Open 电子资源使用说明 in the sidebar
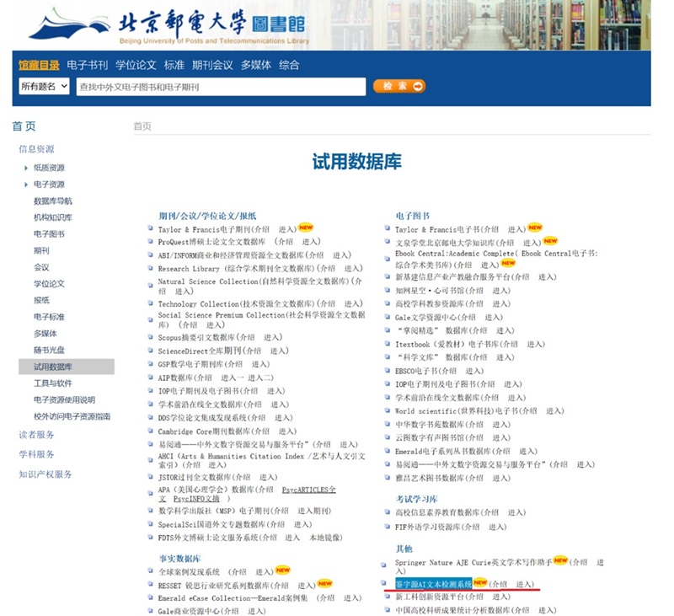 tap(65, 399)
